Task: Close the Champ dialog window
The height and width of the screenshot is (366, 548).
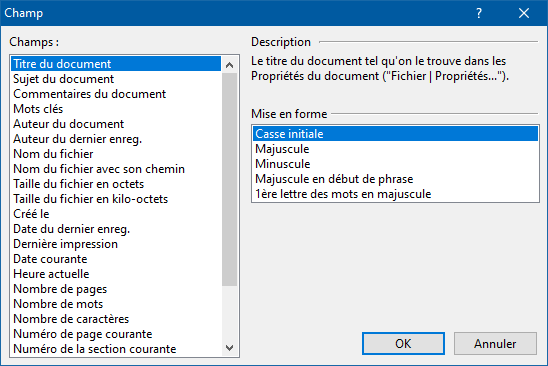Action: (524, 13)
